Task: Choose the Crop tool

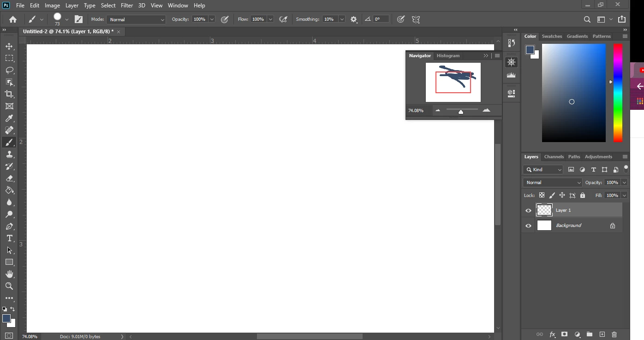Action: tap(9, 94)
